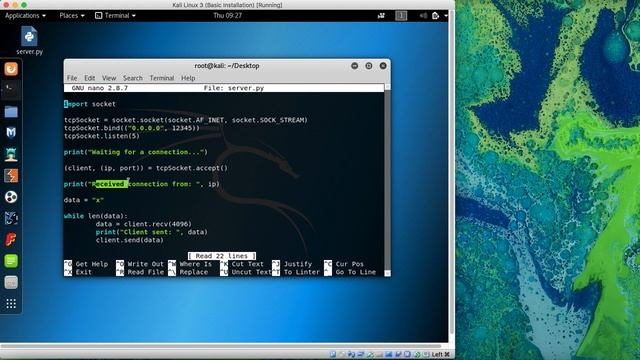
Task: Show all applications grid icon
Action: pos(11,304)
